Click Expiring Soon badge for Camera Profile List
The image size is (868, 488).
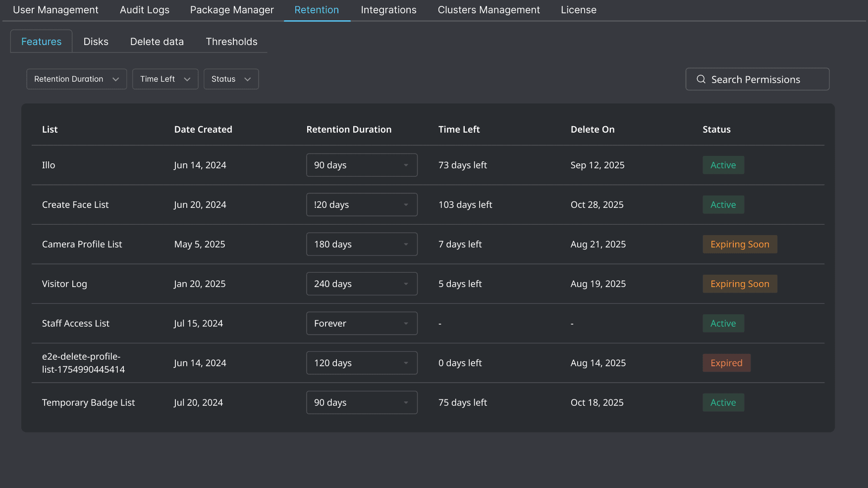740,244
